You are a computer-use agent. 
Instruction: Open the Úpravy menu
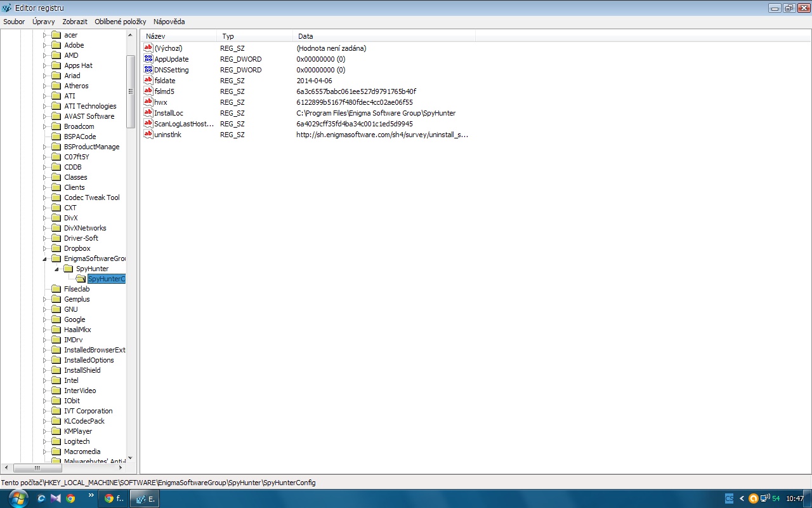(44, 22)
